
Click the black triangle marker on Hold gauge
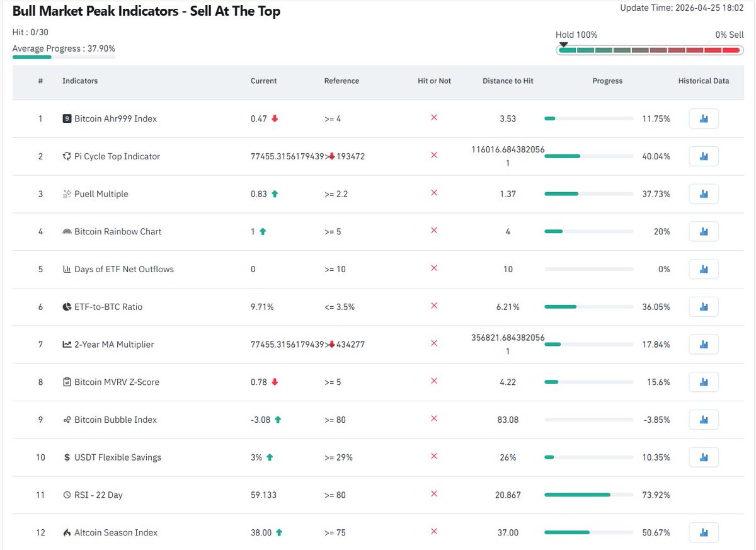564,45
